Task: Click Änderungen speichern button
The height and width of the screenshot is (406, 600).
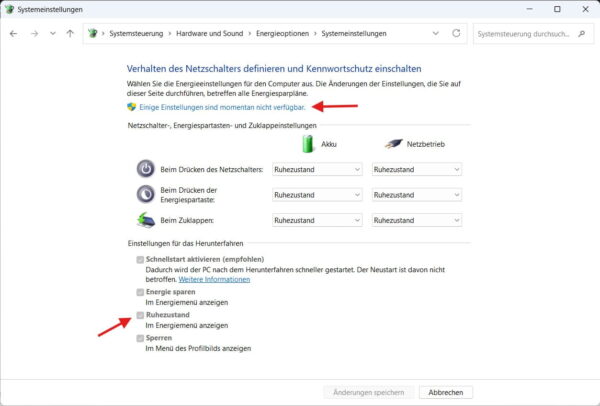Action: 368,393
